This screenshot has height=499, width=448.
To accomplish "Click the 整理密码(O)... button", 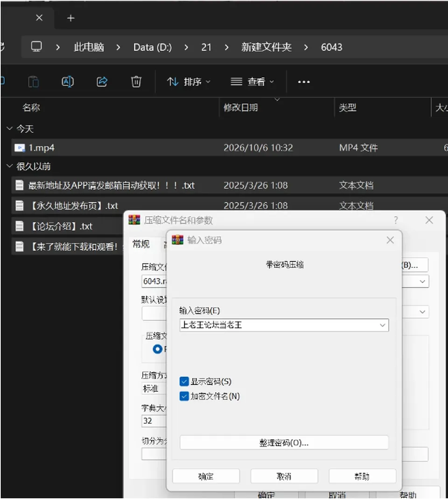I will [x=284, y=443].
